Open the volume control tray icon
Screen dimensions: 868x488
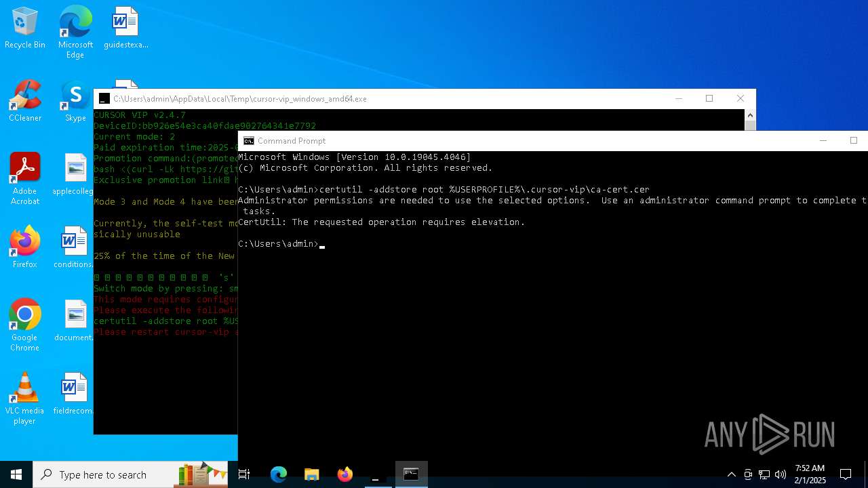coord(781,474)
